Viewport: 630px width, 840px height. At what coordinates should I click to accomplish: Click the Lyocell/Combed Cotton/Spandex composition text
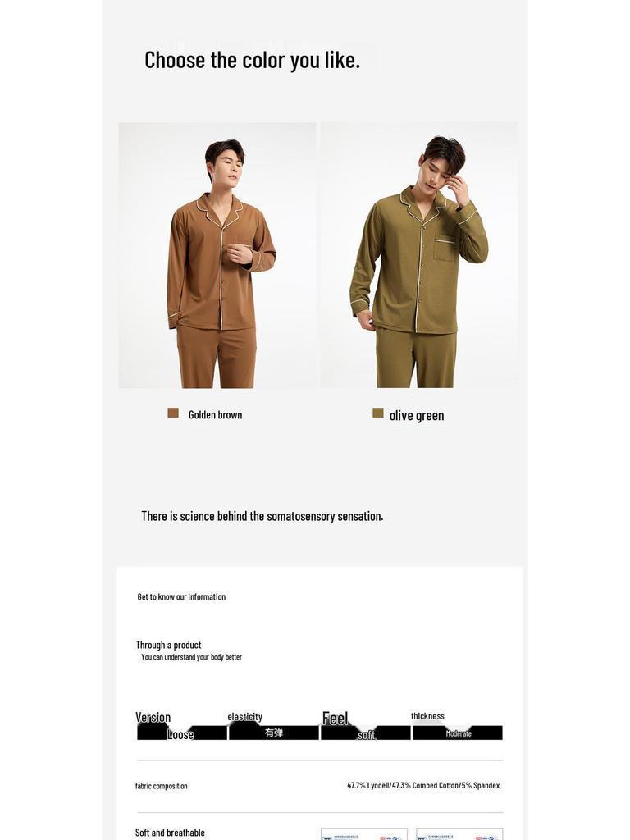(423, 785)
